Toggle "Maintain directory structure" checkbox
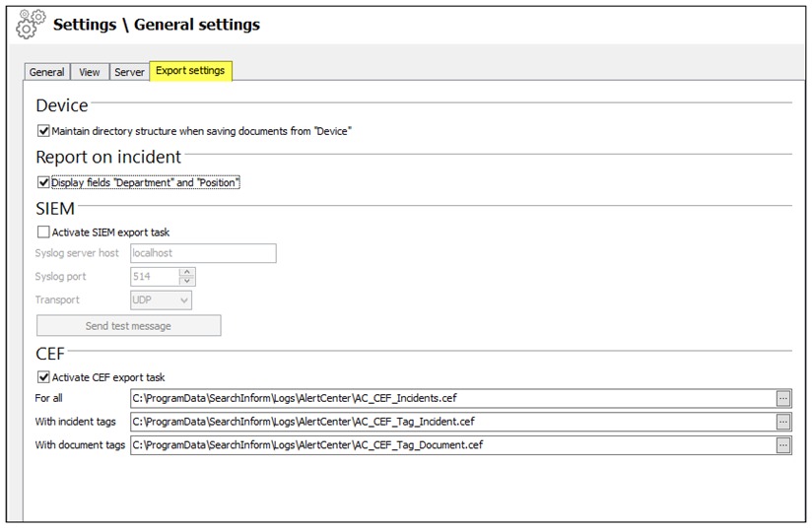 (43, 131)
